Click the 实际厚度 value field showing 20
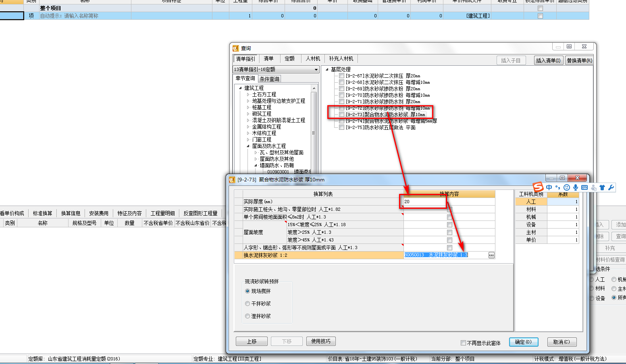Image resolution: width=626 pixels, height=364 pixels. click(x=449, y=202)
